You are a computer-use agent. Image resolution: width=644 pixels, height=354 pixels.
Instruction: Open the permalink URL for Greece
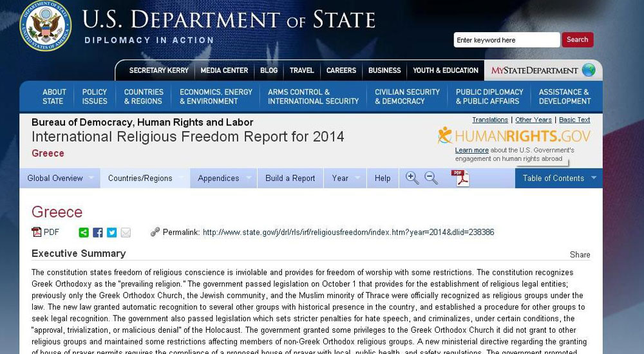348,232
